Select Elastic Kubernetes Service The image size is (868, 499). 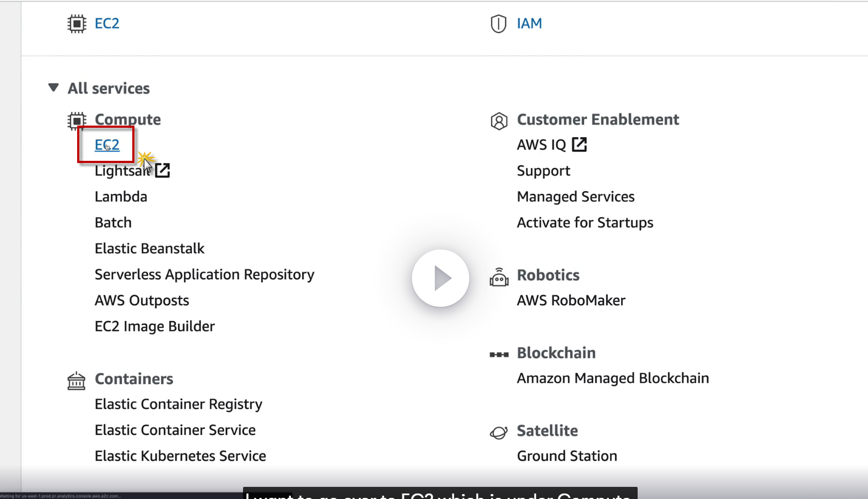[180, 456]
